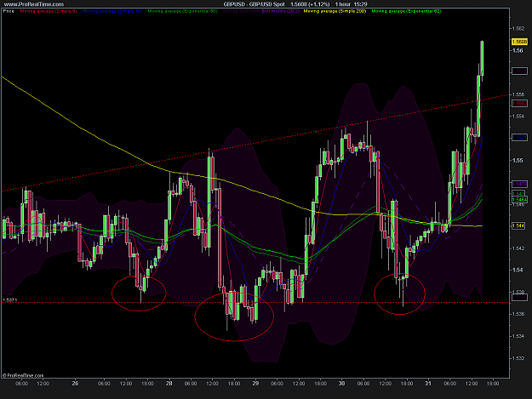Click the 1.56 price axis label

[x=518, y=50]
